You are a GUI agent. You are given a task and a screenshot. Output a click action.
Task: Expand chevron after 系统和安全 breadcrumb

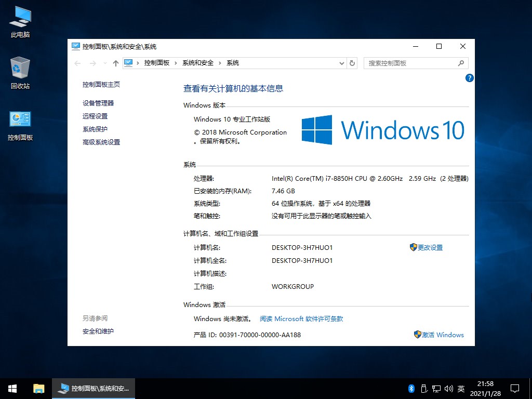220,63
